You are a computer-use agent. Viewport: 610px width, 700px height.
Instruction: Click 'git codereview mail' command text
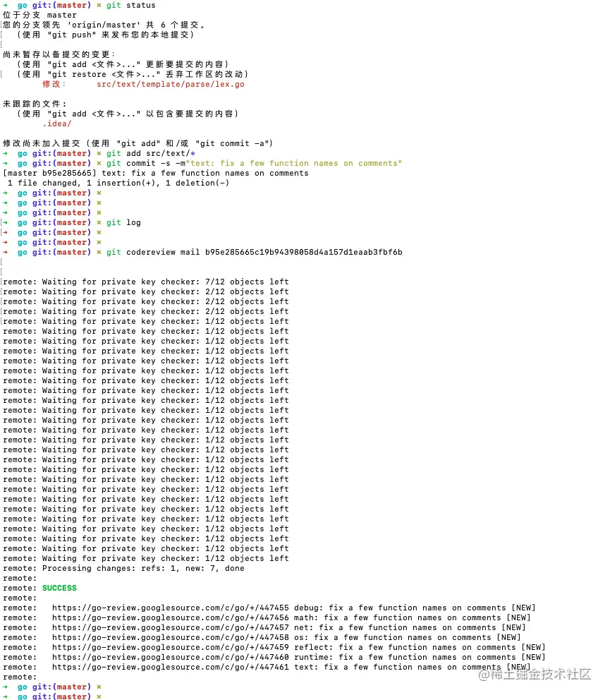coord(153,252)
